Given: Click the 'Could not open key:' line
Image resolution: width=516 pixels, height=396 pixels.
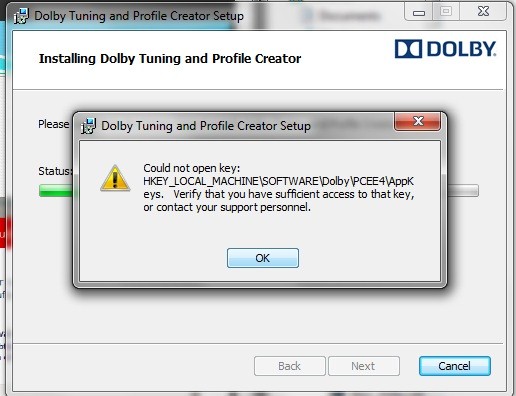Looking at the screenshot, I should pos(192,168).
